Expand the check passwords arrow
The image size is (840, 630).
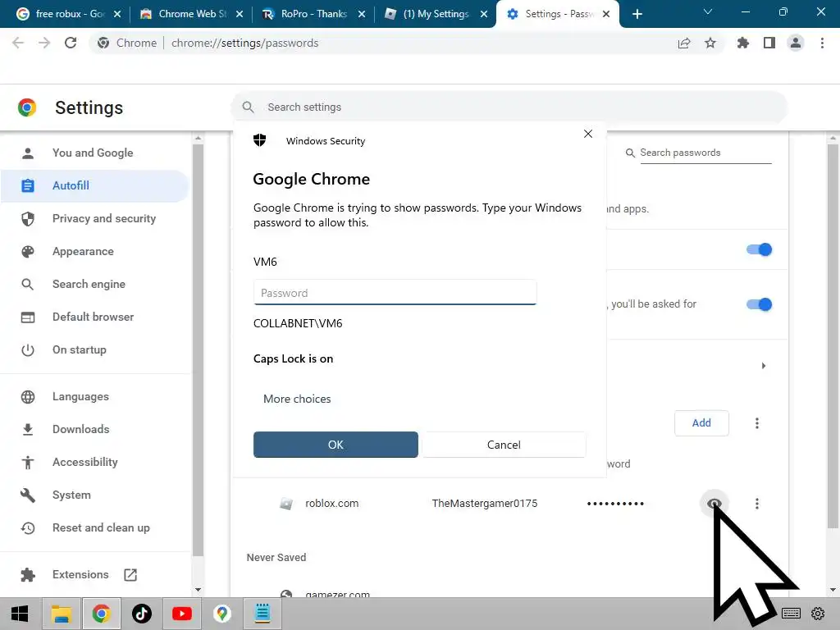(x=764, y=366)
